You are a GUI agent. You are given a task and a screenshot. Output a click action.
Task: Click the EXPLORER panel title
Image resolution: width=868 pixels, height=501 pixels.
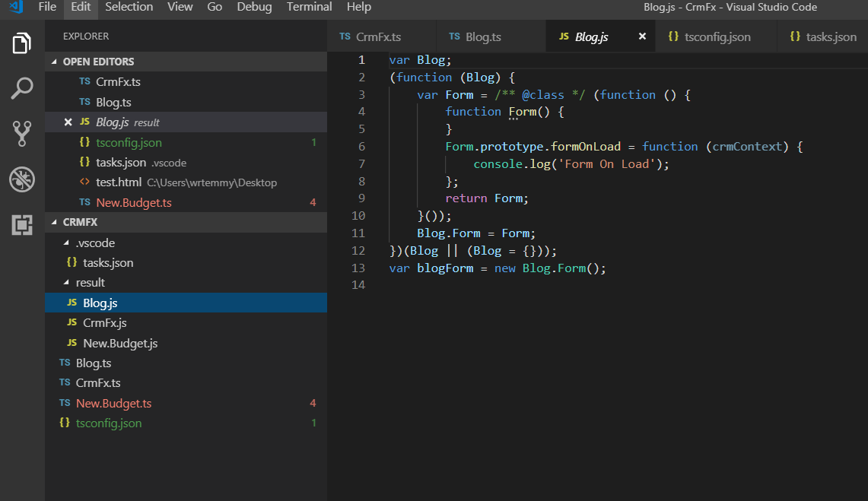coord(86,36)
